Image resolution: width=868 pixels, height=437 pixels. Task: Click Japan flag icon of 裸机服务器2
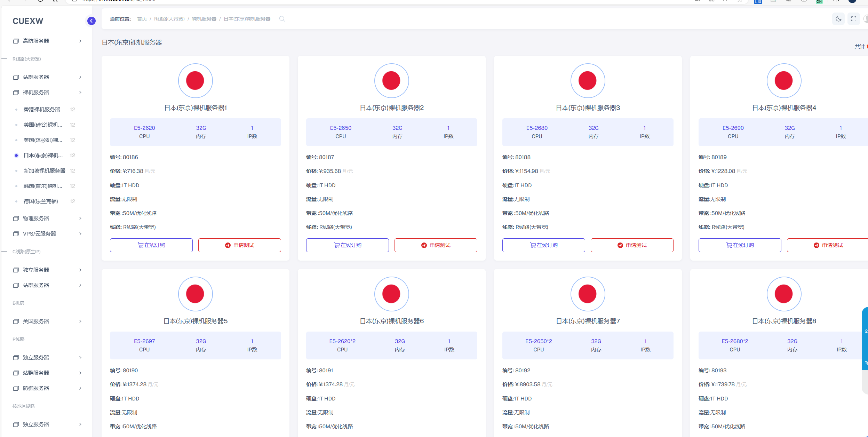point(392,81)
